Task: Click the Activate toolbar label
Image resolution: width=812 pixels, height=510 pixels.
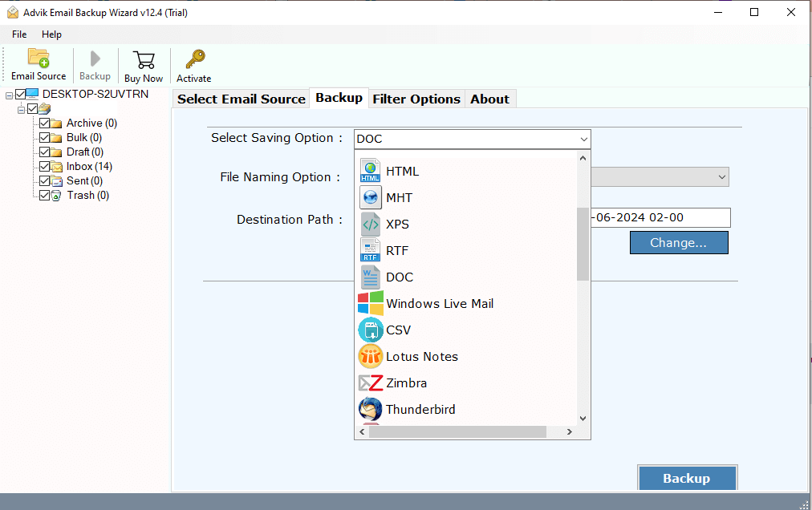Action: tap(193, 79)
